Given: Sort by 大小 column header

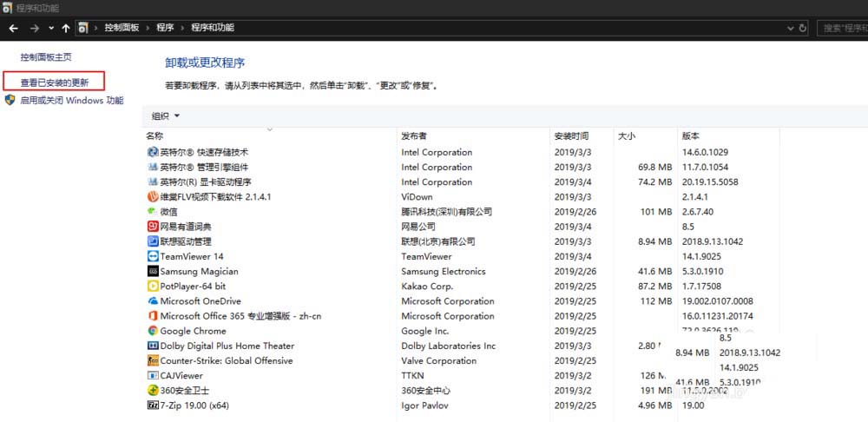Looking at the screenshot, I should pyautogui.click(x=627, y=135).
